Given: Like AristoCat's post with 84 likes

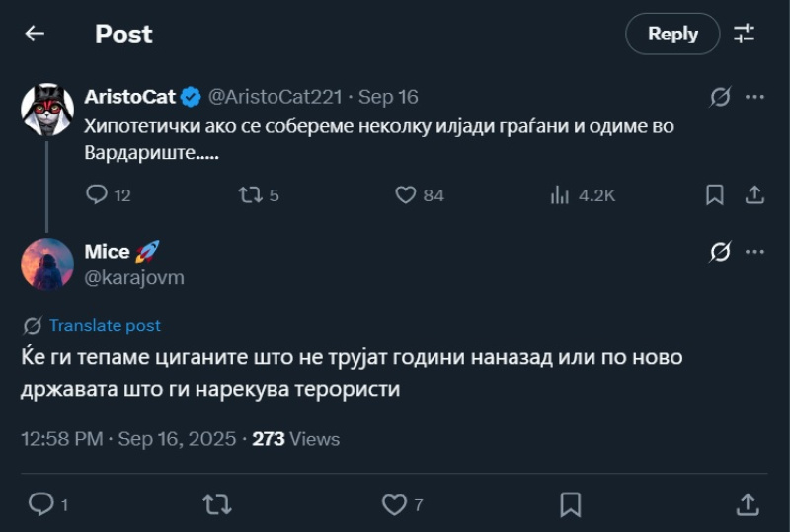Looking at the screenshot, I should (x=406, y=195).
